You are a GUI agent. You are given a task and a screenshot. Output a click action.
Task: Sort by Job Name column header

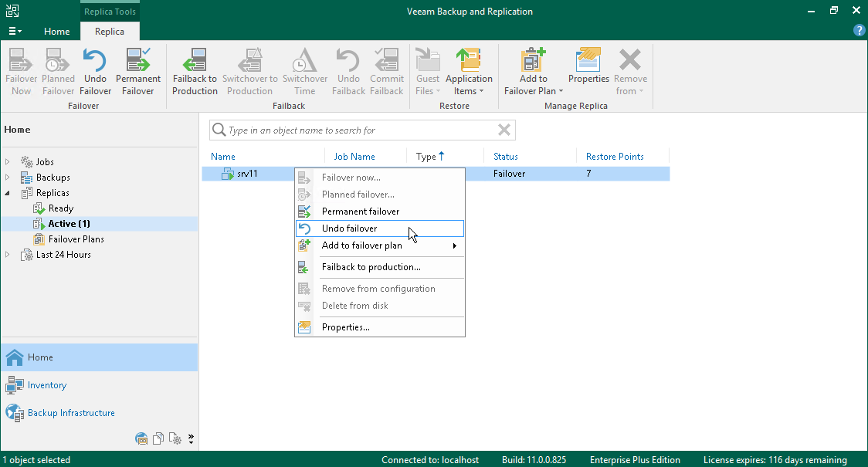tap(354, 157)
